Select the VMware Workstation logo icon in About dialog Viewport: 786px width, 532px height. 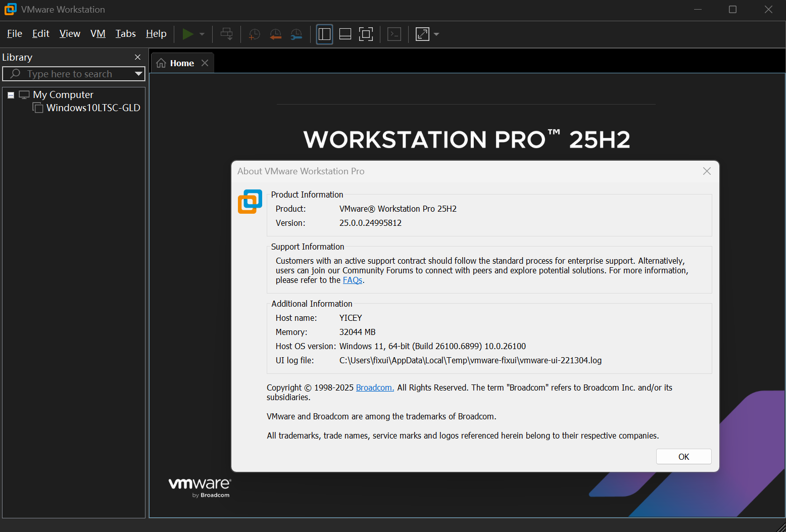pos(250,201)
